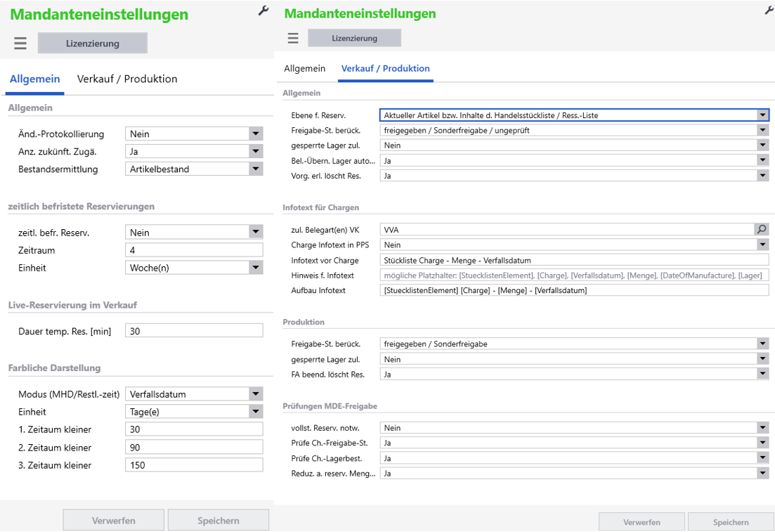The height and width of the screenshot is (532, 775).
Task: Click the Mandanteneinstellungen title in the left panel
Action: 99,14
